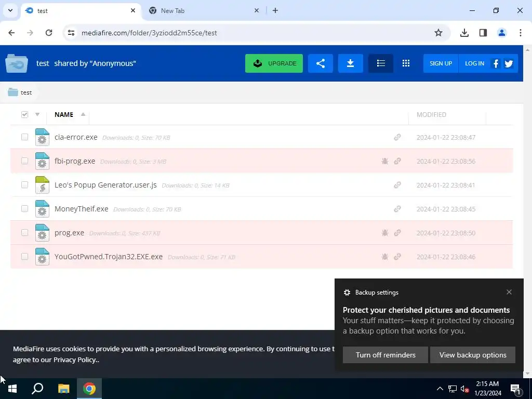Switch to grid view layout
This screenshot has width=532, height=399.
tap(406, 63)
